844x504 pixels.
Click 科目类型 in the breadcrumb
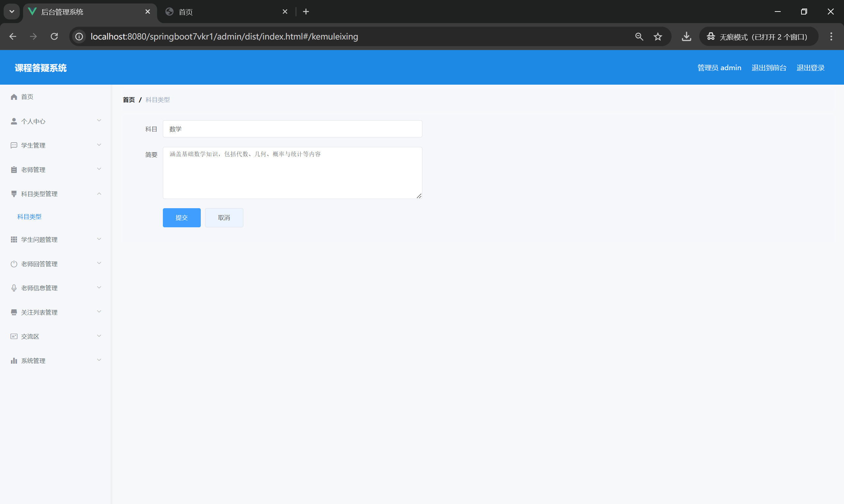coord(158,100)
